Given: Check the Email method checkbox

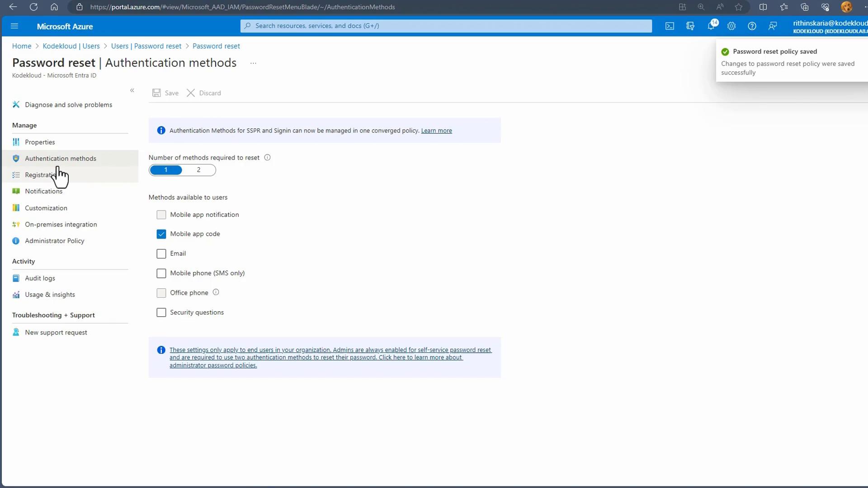Looking at the screenshot, I should (x=161, y=253).
